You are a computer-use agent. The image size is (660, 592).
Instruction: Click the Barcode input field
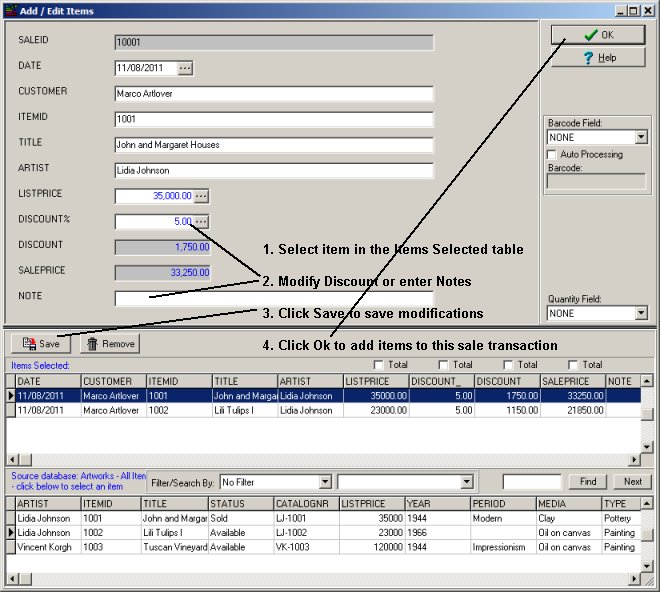click(596, 181)
